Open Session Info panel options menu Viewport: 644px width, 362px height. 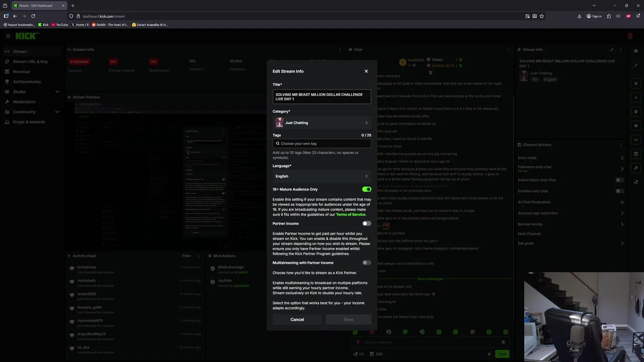[340, 50]
